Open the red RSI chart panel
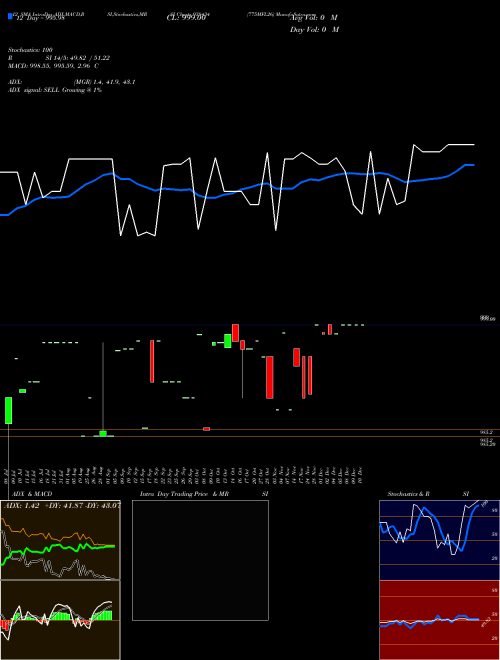 point(439,620)
